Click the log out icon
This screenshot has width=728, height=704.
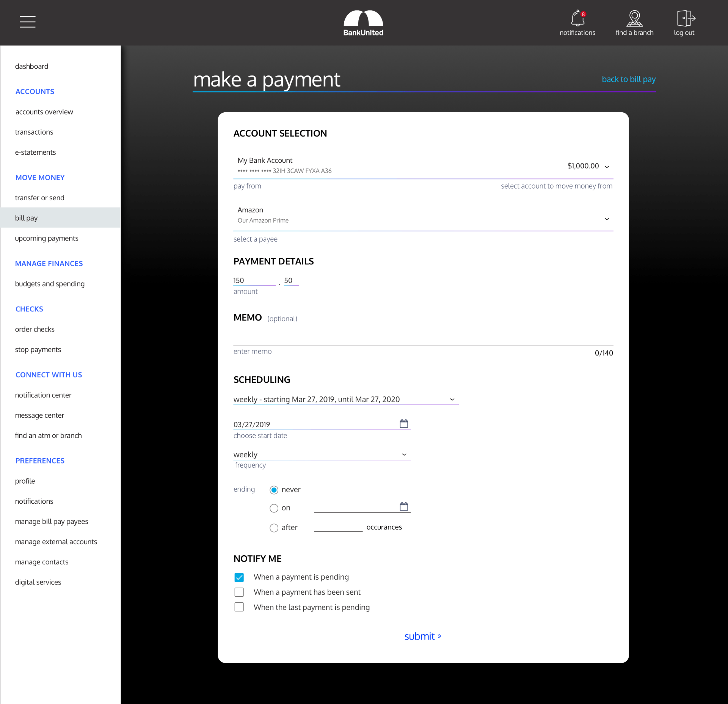tap(685, 19)
